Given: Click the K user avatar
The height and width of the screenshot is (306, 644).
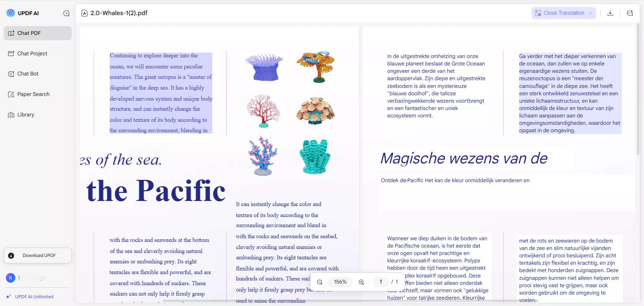Looking at the screenshot, I should [x=11, y=278].
